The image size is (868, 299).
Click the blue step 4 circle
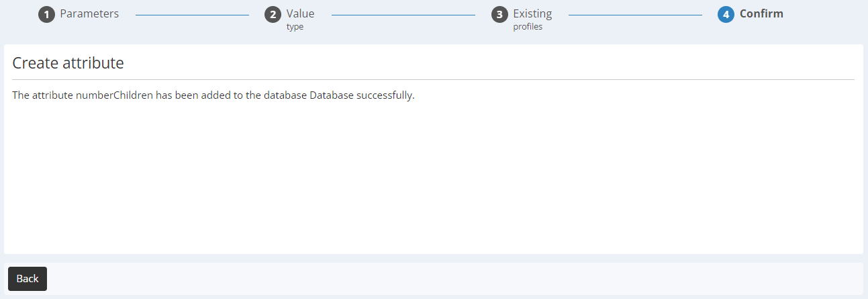click(726, 15)
